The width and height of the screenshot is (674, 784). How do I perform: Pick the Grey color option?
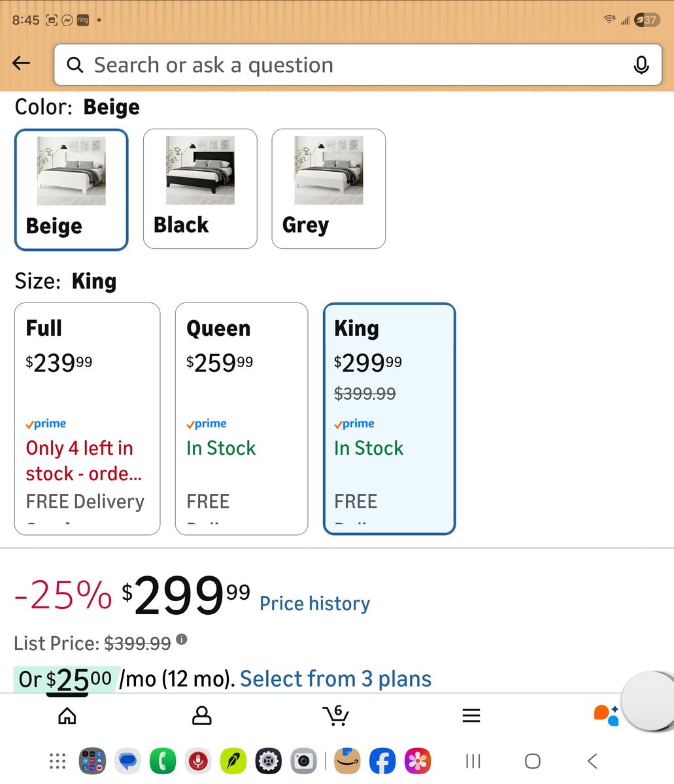tap(329, 189)
